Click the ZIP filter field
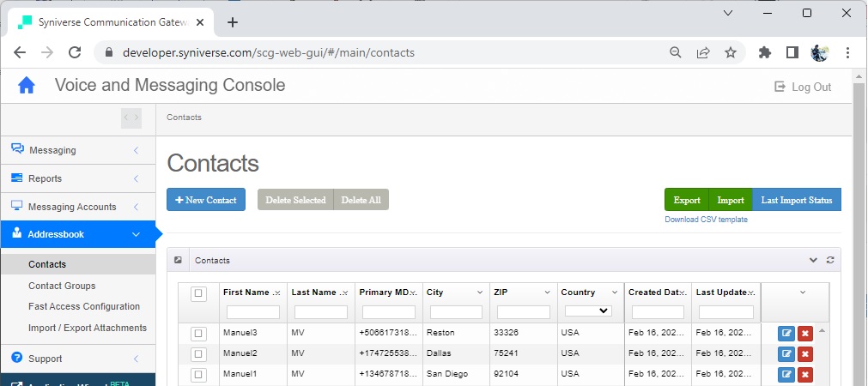 tap(524, 312)
